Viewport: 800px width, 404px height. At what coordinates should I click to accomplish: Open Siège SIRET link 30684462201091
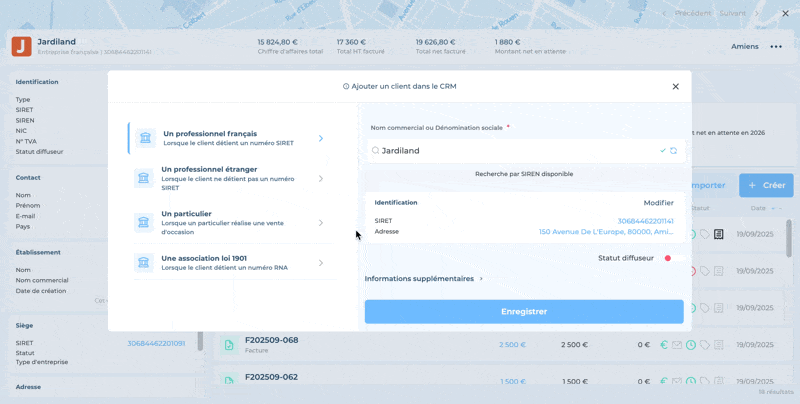(x=156, y=343)
